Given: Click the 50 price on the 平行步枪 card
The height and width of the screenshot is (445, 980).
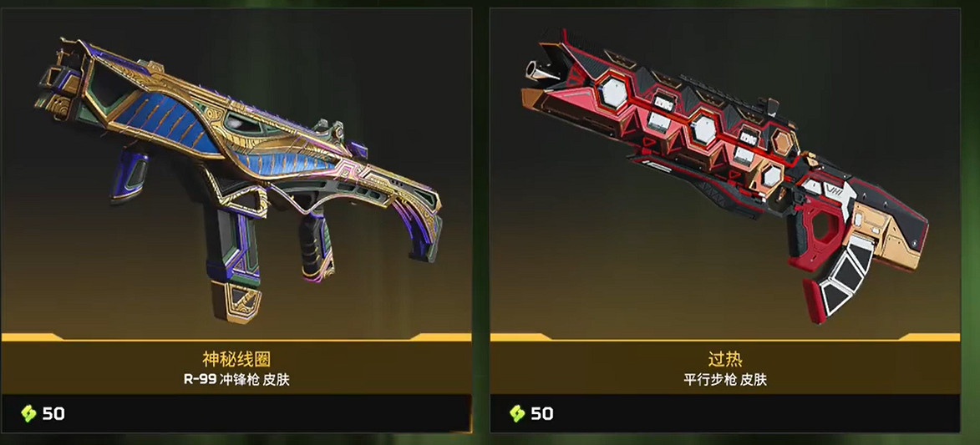Looking at the screenshot, I should pyautogui.click(x=542, y=413).
